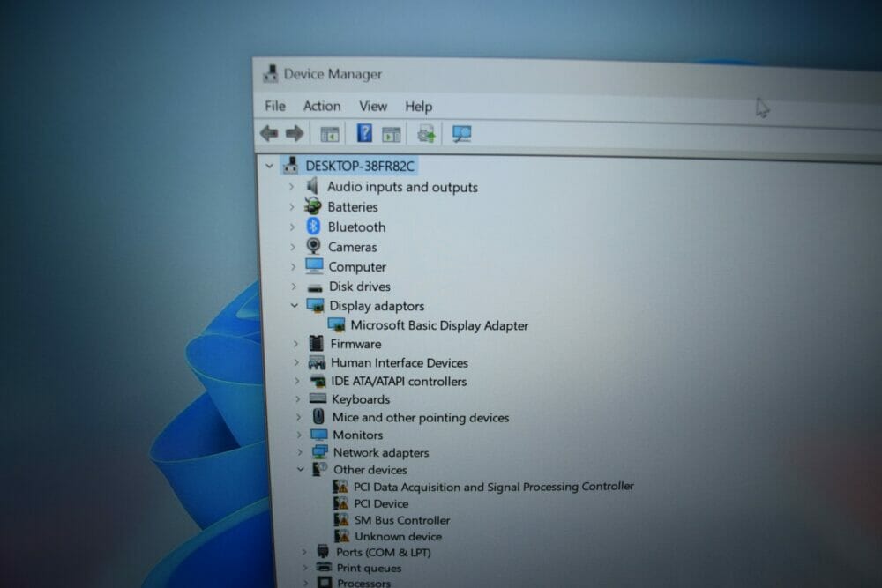
Task: Open the Action menu
Action: tap(322, 107)
